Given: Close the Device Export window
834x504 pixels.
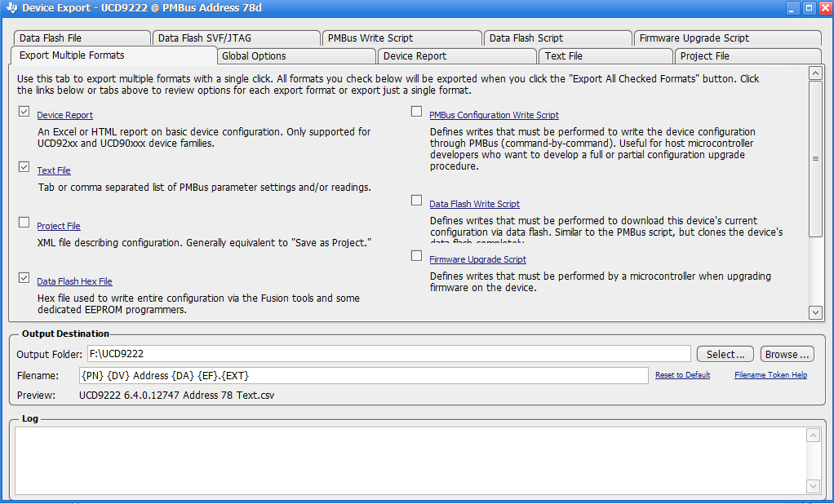Looking at the screenshot, I should point(825,8).
